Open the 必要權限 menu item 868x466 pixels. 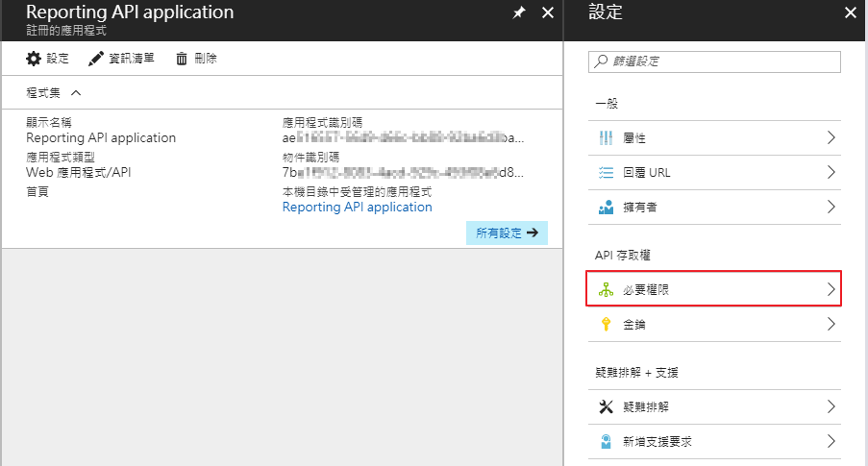(x=713, y=289)
